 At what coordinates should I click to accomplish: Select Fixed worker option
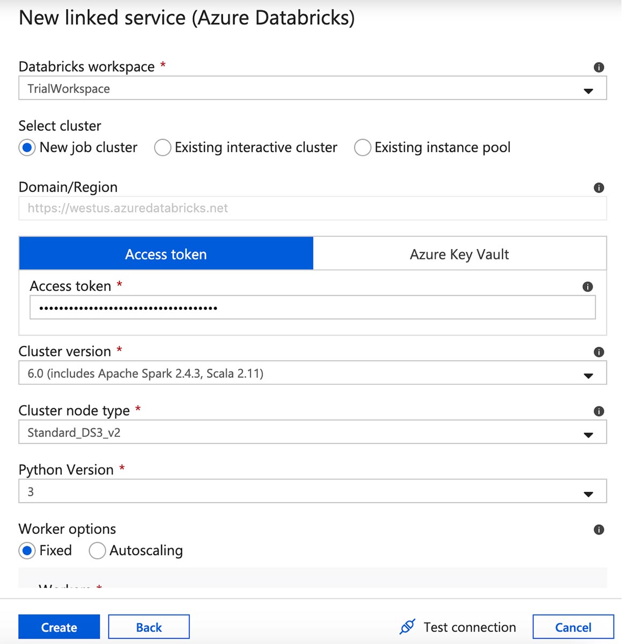point(27,551)
